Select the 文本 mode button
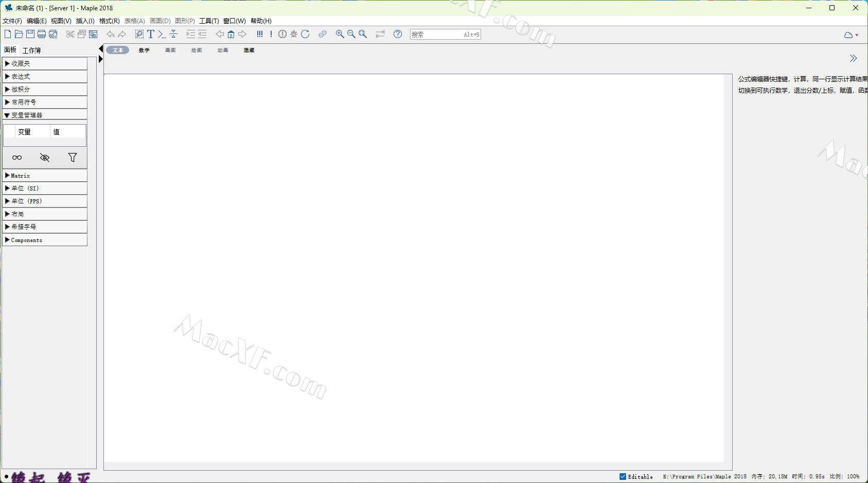Viewport: 868px width, 483px height. click(118, 50)
